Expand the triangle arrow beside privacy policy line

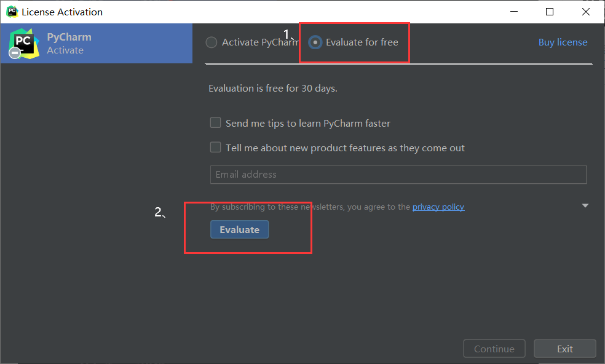[x=585, y=206]
